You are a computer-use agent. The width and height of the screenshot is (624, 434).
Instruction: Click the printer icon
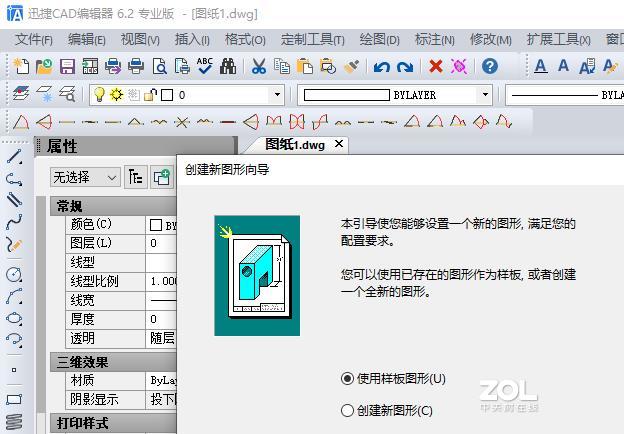click(x=136, y=66)
